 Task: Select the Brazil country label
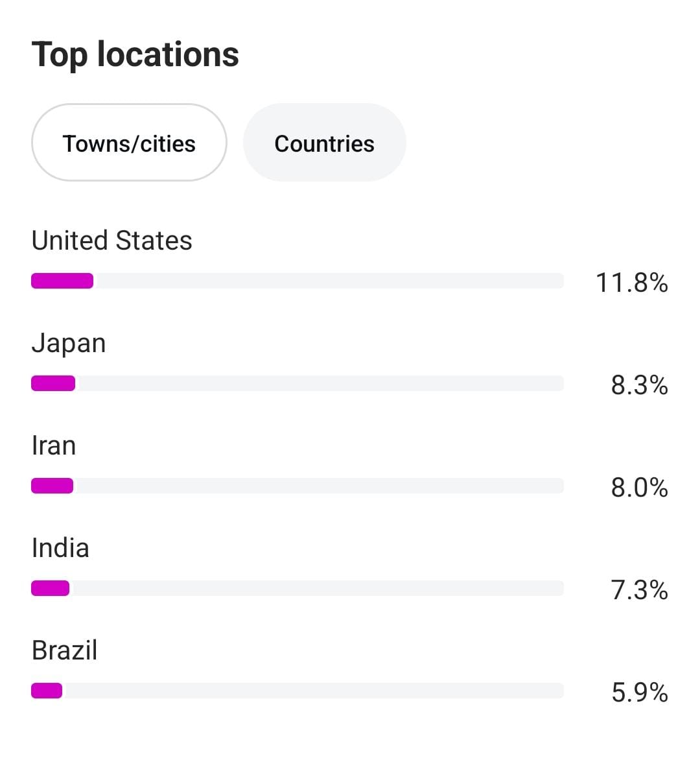tap(64, 650)
